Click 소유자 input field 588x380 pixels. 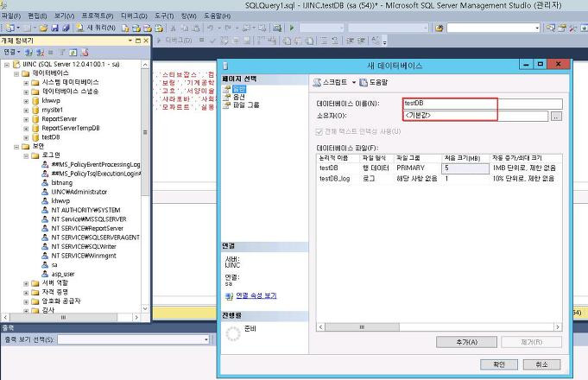coord(476,116)
